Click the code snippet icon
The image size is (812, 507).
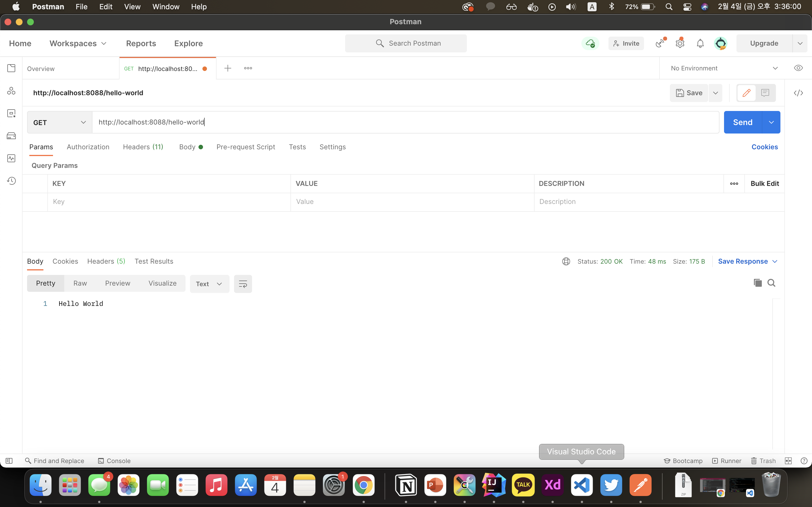click(x=798, y=93)
